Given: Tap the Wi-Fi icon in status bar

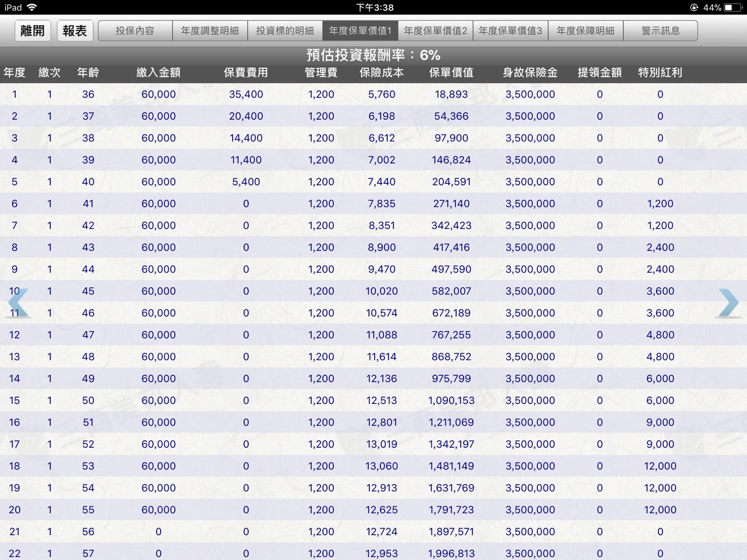Looking at the screenshot, I should pyautogui.click(x=32, y=8).
